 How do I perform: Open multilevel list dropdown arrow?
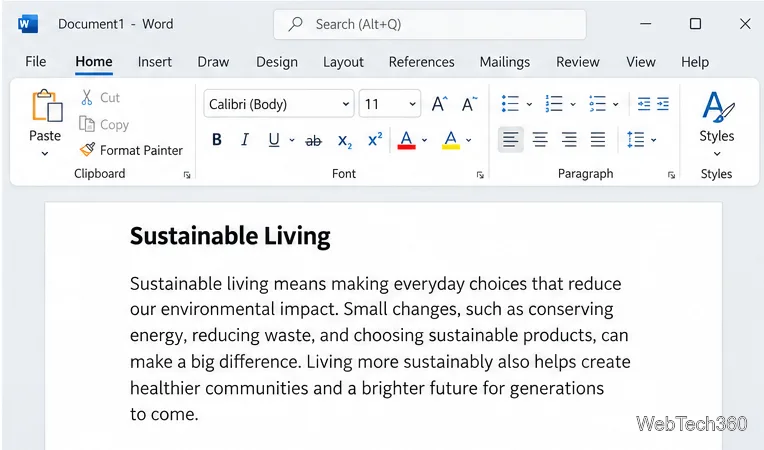[x=616, y=104]
